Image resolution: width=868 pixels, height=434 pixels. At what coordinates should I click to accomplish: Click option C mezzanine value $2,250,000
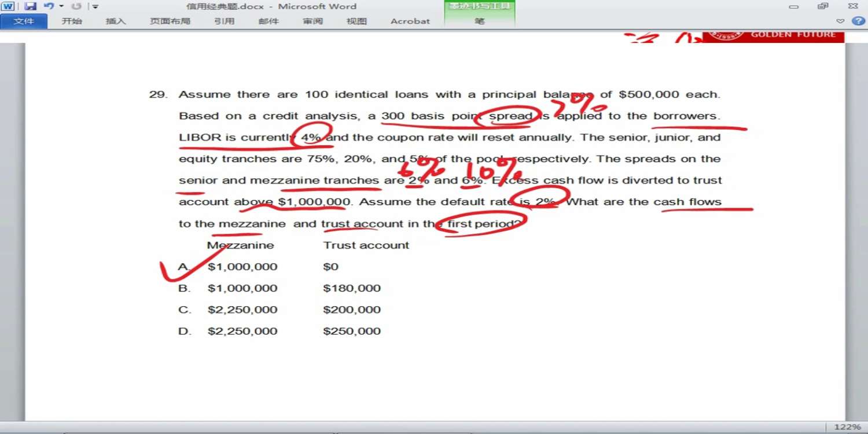coord(242,310)
